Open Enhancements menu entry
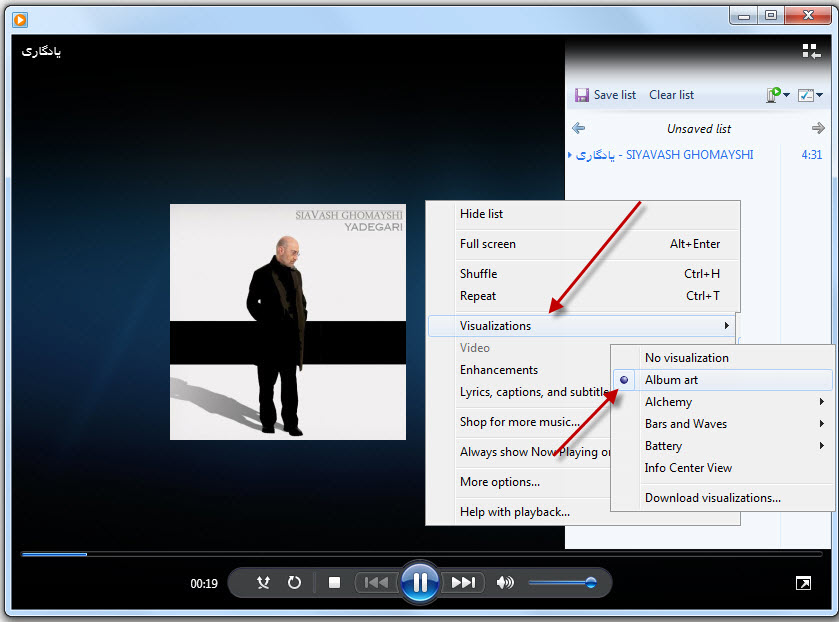The height and width of the screenshot is (622, 839). (520, 370)
